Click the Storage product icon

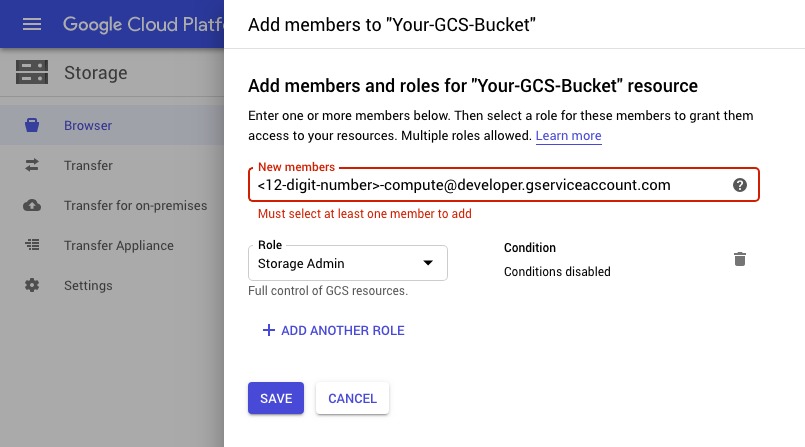[32, 72]
